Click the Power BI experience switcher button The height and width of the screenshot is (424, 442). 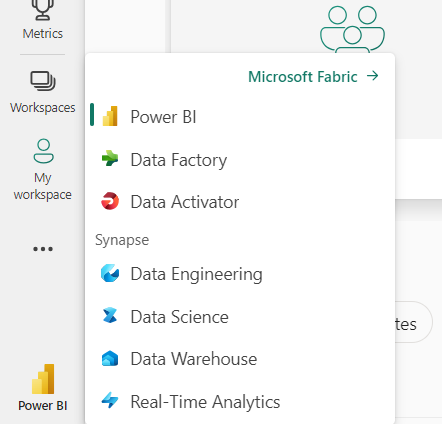[x=43, y=388]
